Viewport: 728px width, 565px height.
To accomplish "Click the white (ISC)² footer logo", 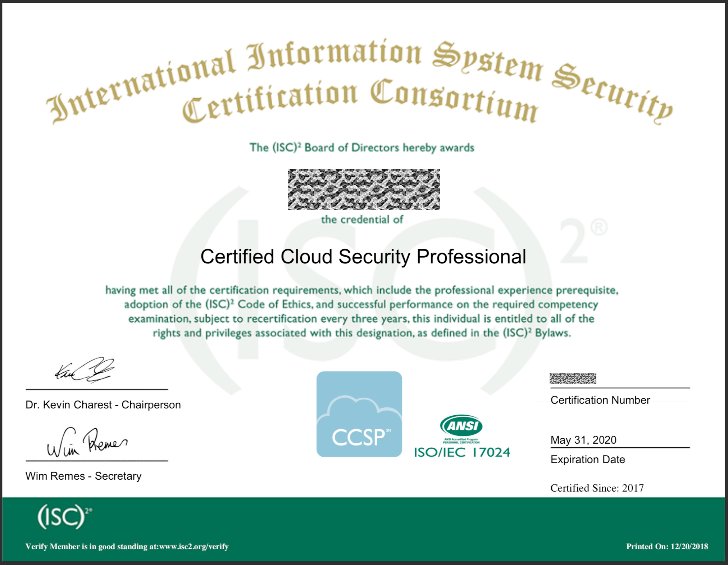I will pyautogui.click(x=64, y=516).
